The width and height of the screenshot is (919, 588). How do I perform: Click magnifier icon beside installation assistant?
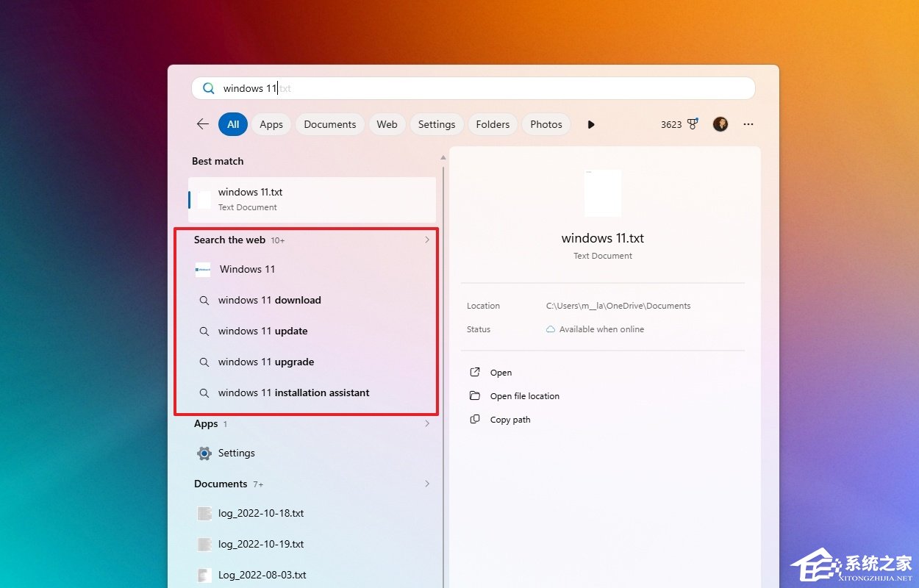(x=204, y=393)
